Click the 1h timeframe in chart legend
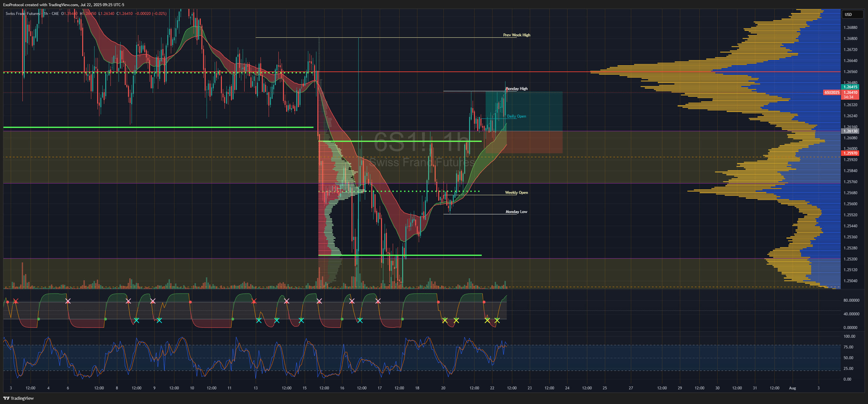 (x=46, y=14)
